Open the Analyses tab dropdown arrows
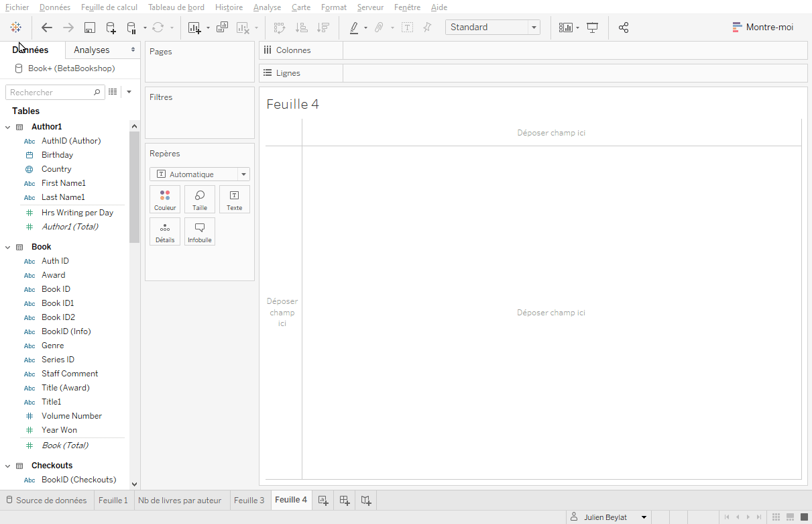The image size is (812, 524). coord(133,50)
